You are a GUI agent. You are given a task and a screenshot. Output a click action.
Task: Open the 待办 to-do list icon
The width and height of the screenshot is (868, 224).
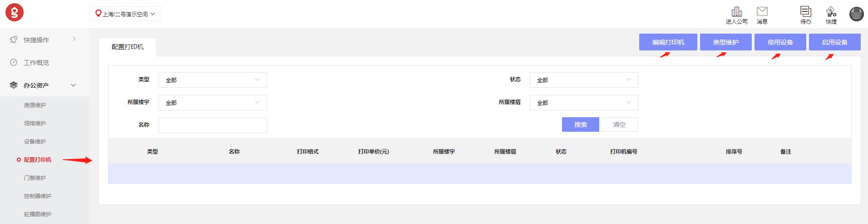pos(806,12)
